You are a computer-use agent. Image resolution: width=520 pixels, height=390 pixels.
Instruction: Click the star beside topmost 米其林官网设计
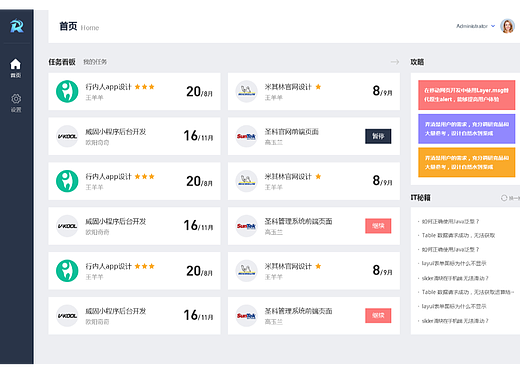318,87
